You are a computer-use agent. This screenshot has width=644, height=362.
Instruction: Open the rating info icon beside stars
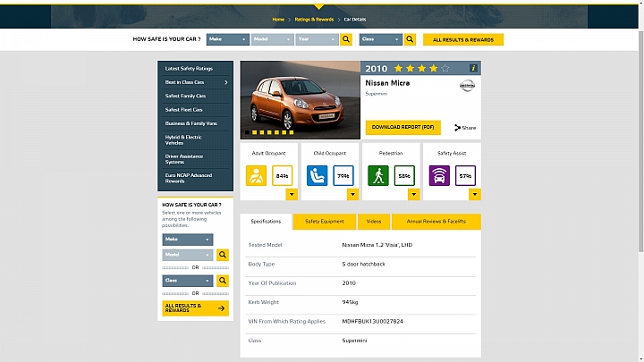tap(473, 68)
